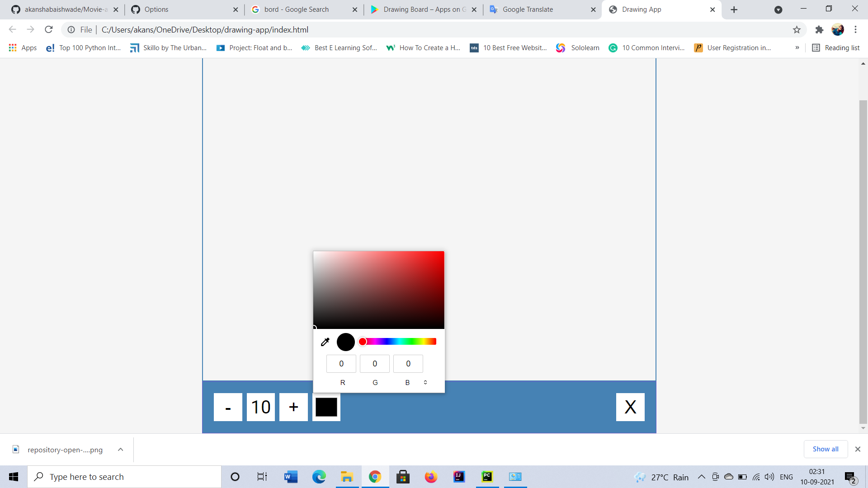Select the black color swatch in the bottom toolbar
The image size is (868, 488).
point(326,407)
